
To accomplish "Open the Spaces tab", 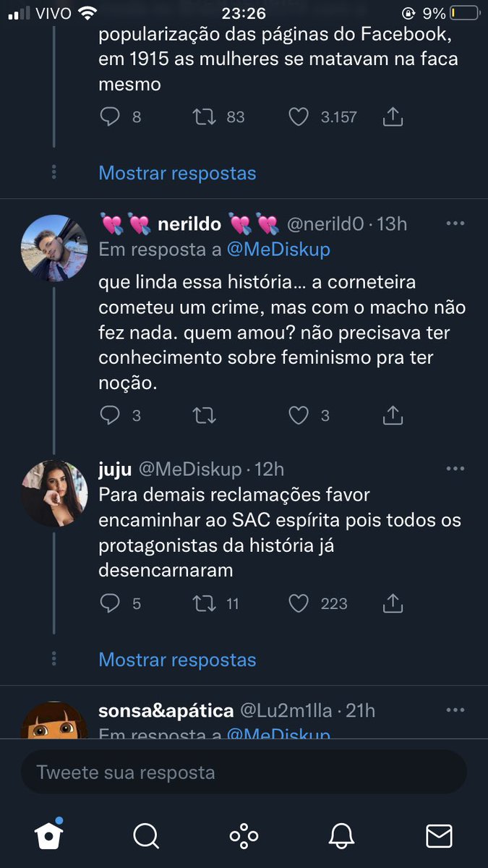I will (244, 836).
